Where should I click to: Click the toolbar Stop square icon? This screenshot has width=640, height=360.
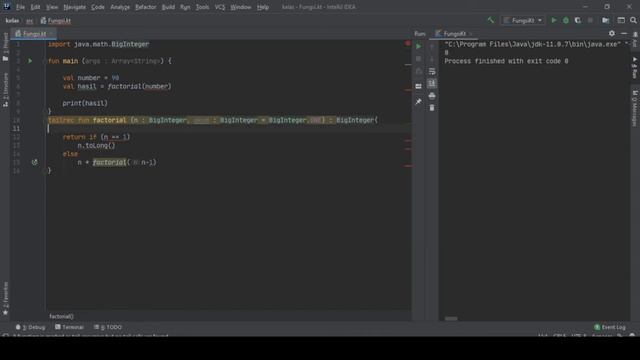(x=590, y=20)
